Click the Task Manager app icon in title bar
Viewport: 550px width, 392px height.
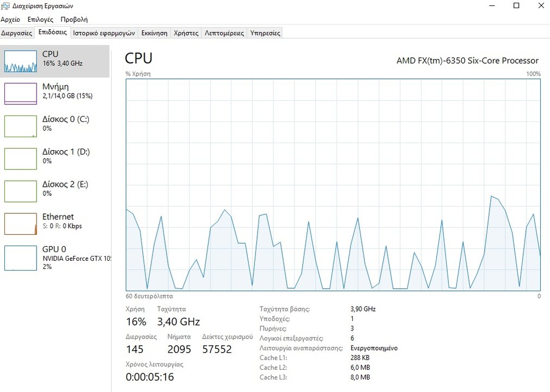click(x=5, y=6)
